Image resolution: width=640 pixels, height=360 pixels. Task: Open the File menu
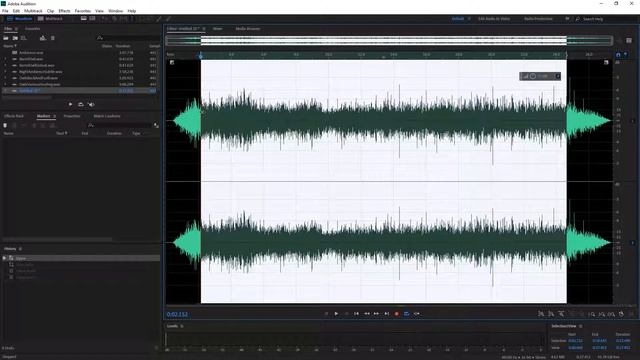[5, 11]
